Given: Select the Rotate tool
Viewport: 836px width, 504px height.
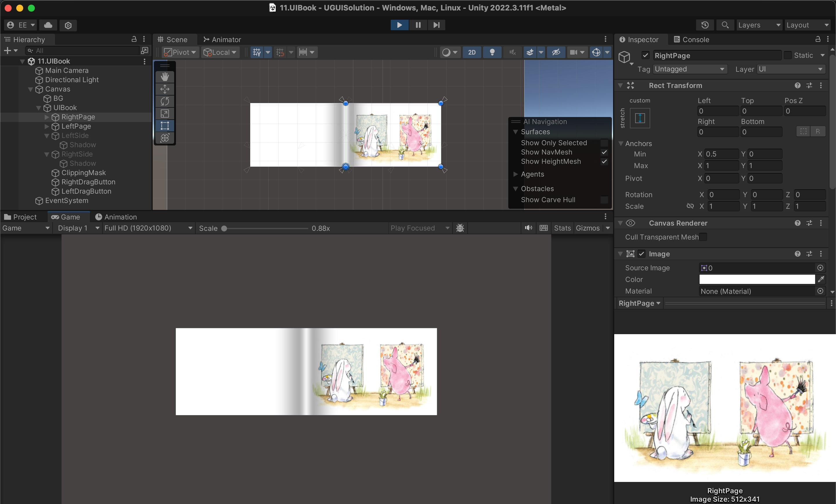Looking at the screenshot, I should click(165, 101).
